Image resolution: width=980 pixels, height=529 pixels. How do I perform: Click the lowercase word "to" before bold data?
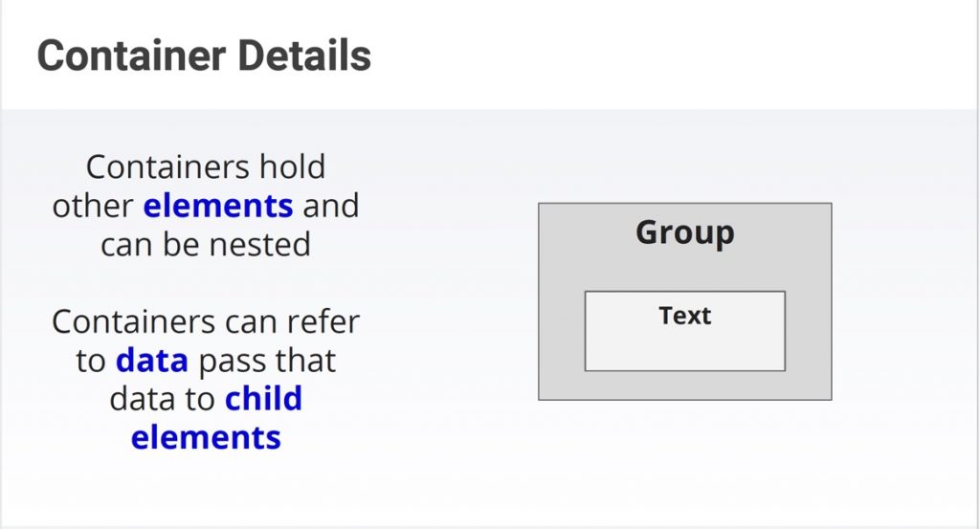(91, 361)
